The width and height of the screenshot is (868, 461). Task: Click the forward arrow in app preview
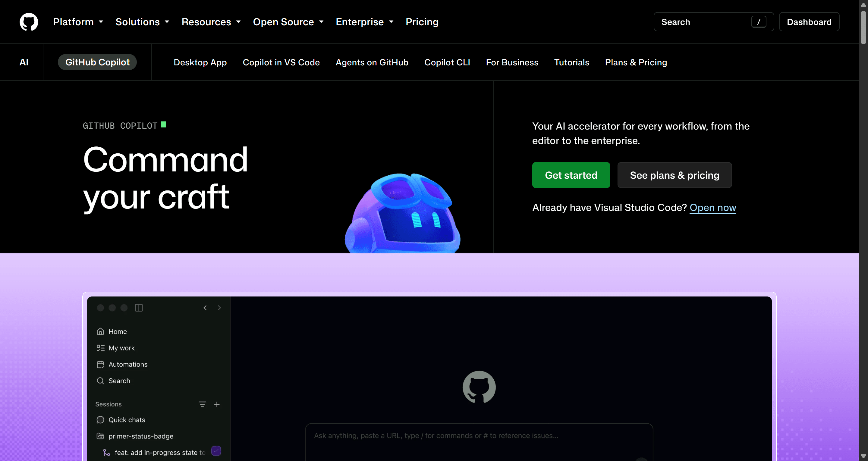click(219, 308)
